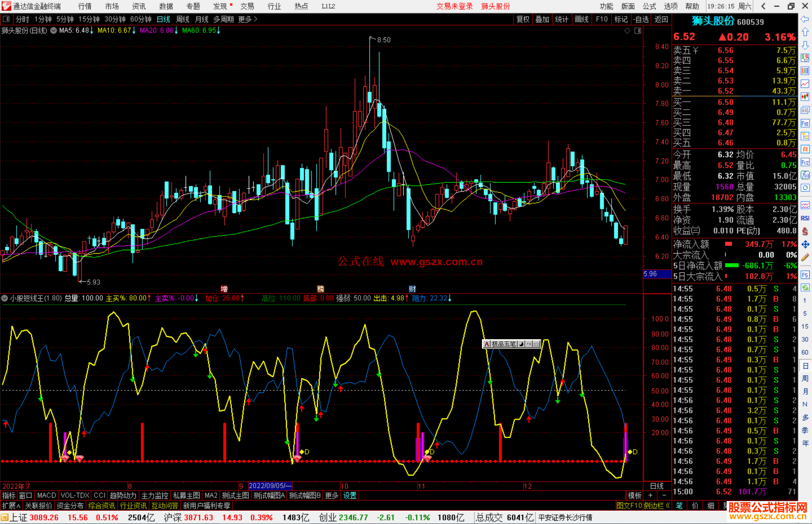Image resolution: width=812 pixels, height=524 pixels.
Task: Click the 复权 button
Action: point(523,19)
